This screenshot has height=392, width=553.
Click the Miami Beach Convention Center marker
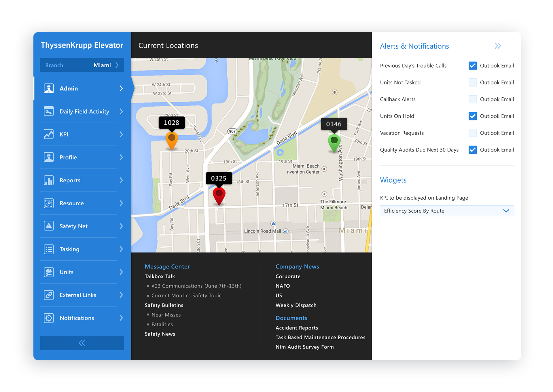point(324,169)
